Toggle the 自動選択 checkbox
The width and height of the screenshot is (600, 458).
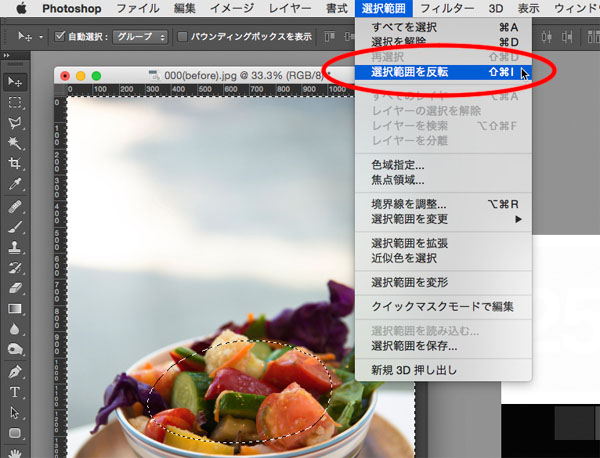59,37
